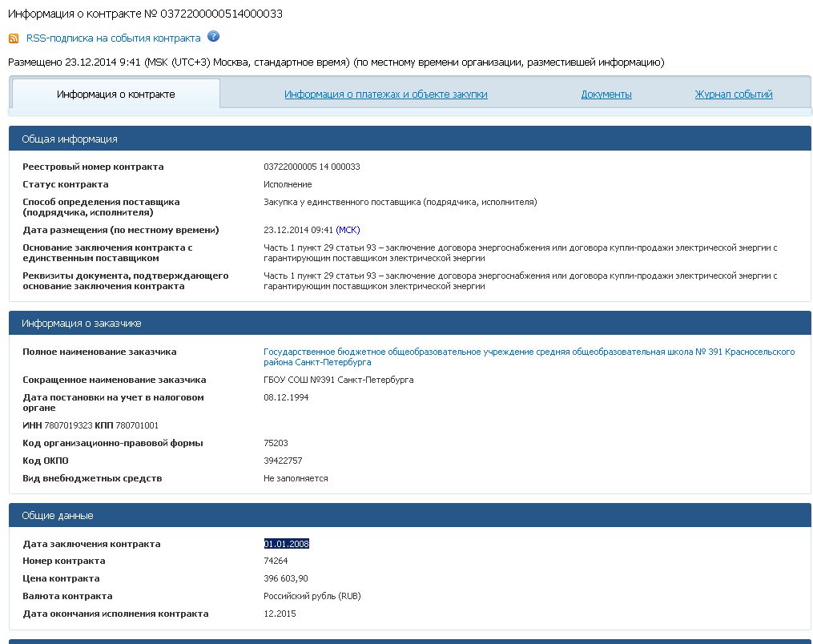Viewport: 813px width, 644px height.
Task: Click currency value Российский рубль (RUB)
Action: pyautogui.click(x=312, y=596)
